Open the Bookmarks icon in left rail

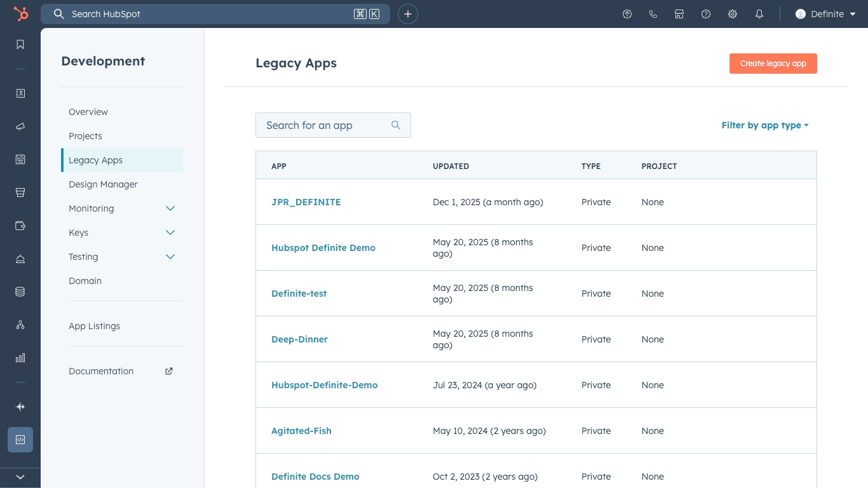point(20,44)
